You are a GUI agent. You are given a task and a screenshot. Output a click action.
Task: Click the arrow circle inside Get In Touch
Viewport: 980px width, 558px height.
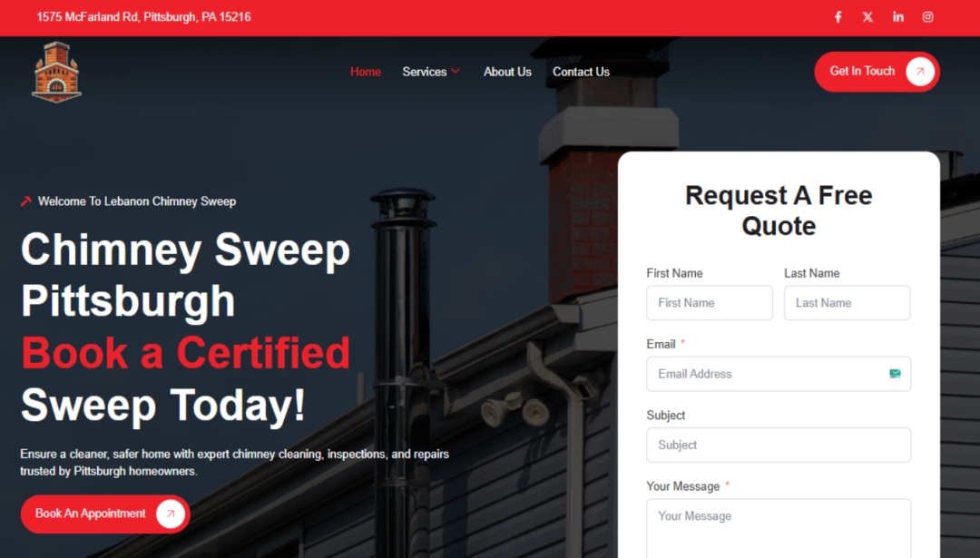[x=920, y=72]
